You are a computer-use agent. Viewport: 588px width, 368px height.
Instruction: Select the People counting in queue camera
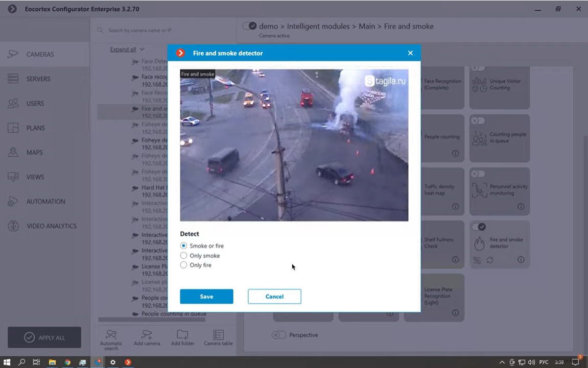tap(169, 314)
